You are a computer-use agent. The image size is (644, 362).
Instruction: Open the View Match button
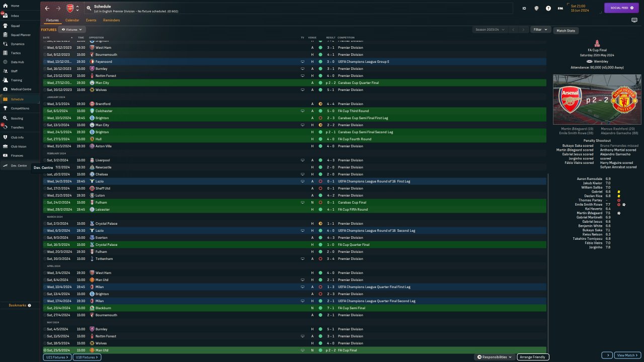pos(628,355)
